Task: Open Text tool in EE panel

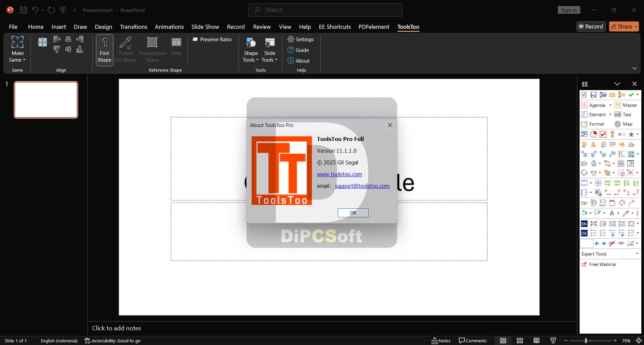Action: pos(623,115)
